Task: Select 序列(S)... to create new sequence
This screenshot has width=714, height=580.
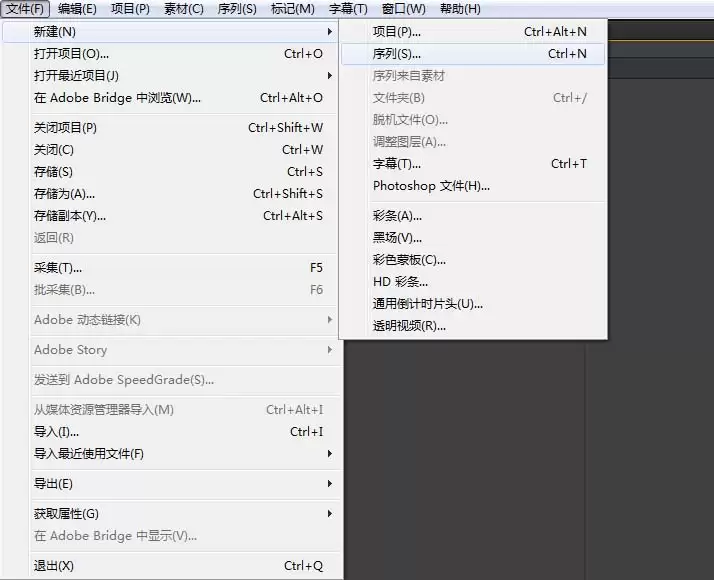Action: click(x=397, y=54)
